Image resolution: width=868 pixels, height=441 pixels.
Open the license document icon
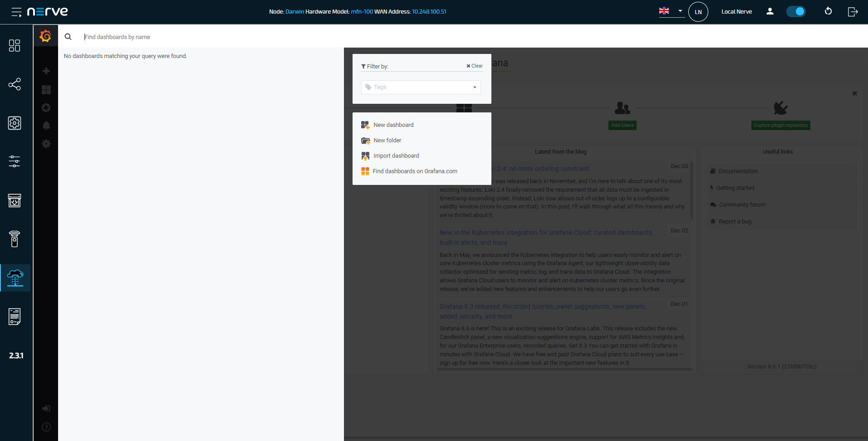15,317
